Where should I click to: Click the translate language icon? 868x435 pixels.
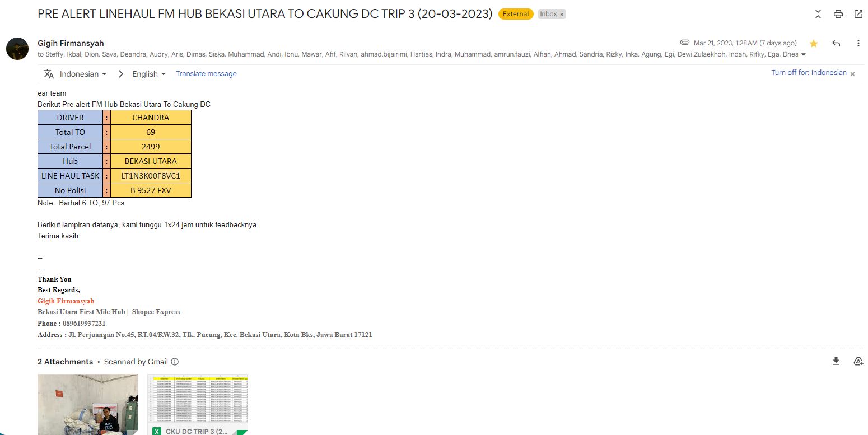click(x=49, y=74)
